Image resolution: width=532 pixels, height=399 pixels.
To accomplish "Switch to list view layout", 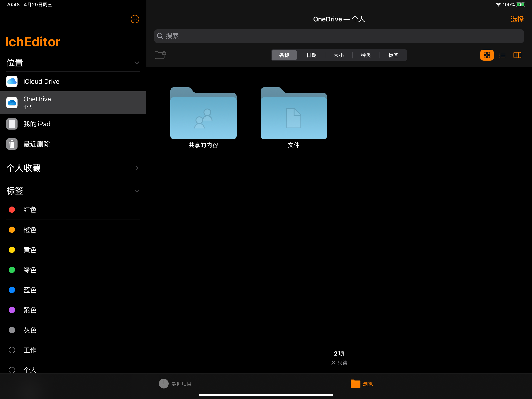I will (502, 55).
